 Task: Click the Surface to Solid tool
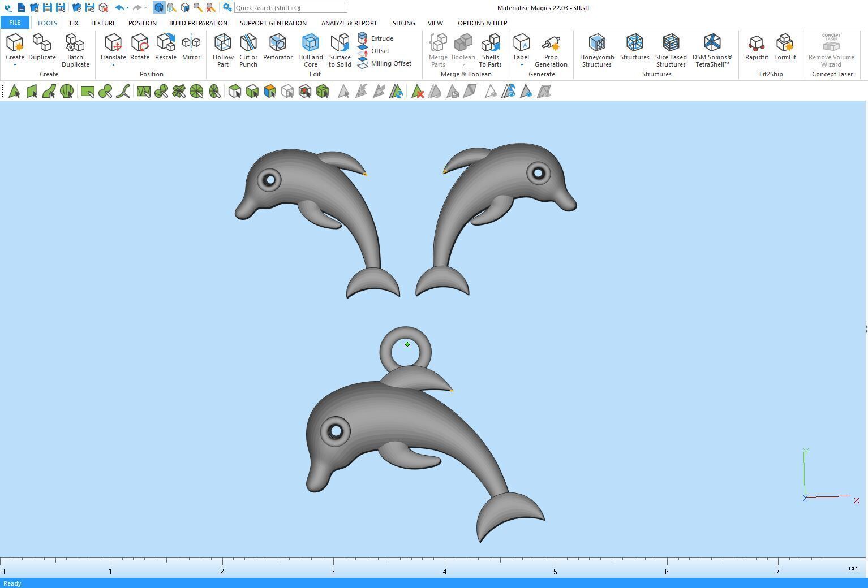coord(340,50)
